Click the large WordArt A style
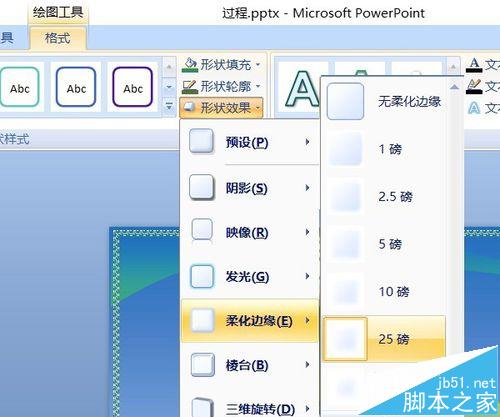Screen dimensions: 500x417 (x=302, y=89)
